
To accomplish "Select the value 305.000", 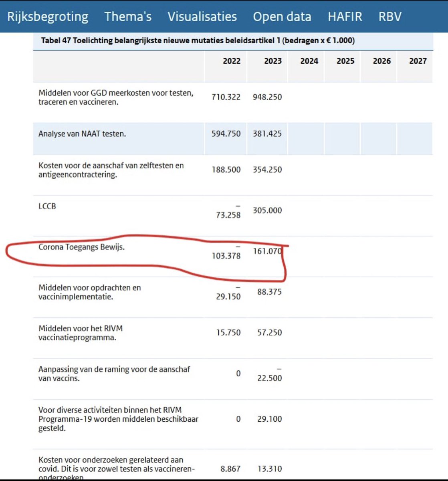I will [x=267, y=210].
